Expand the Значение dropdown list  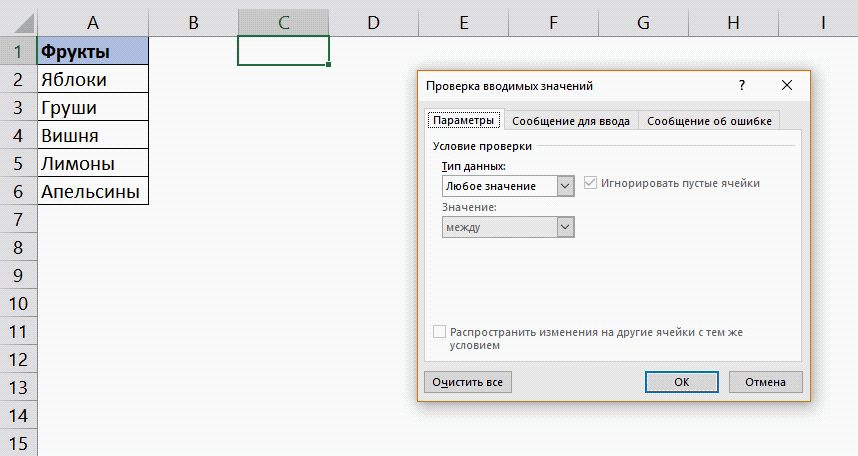click(565, 227)
